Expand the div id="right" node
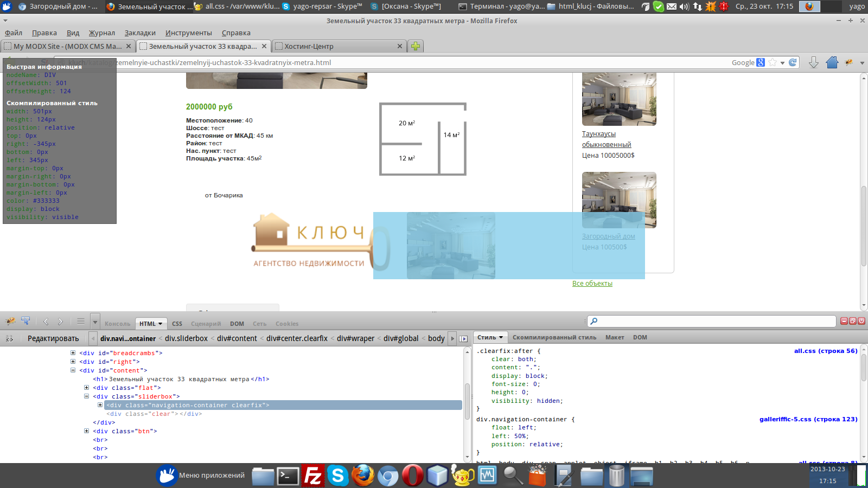 (x=73, y=362)
